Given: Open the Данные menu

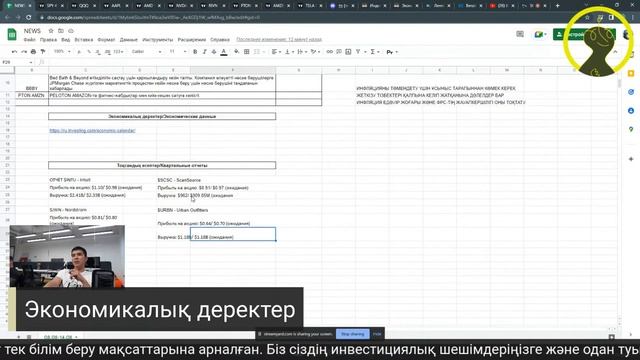Looking at the screenshot, I should pos(129,40).
